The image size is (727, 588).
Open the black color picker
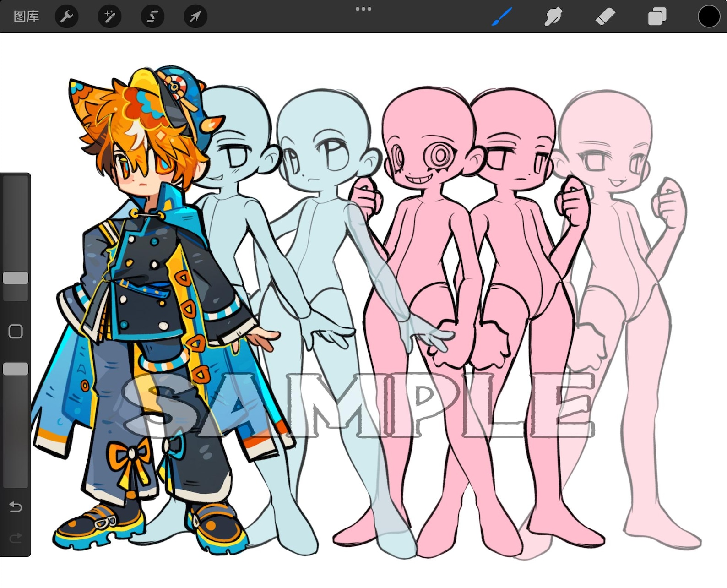(x=709, y=16)
